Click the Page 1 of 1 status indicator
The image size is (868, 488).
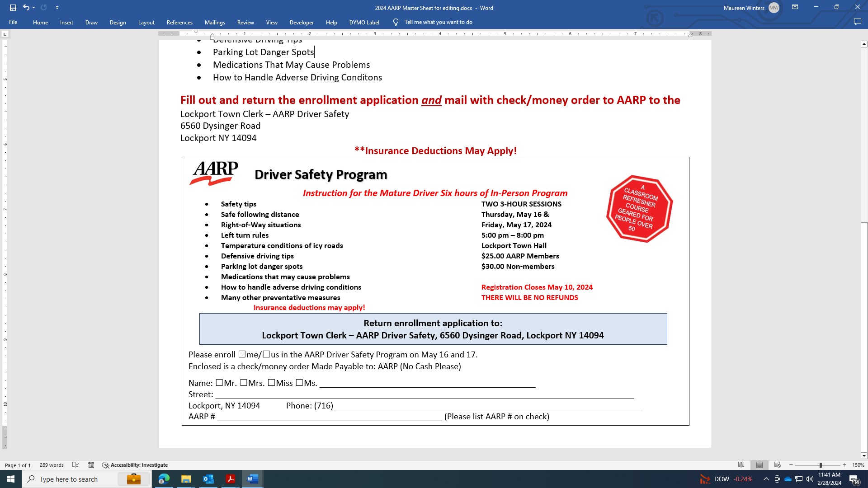coord(18,465)
